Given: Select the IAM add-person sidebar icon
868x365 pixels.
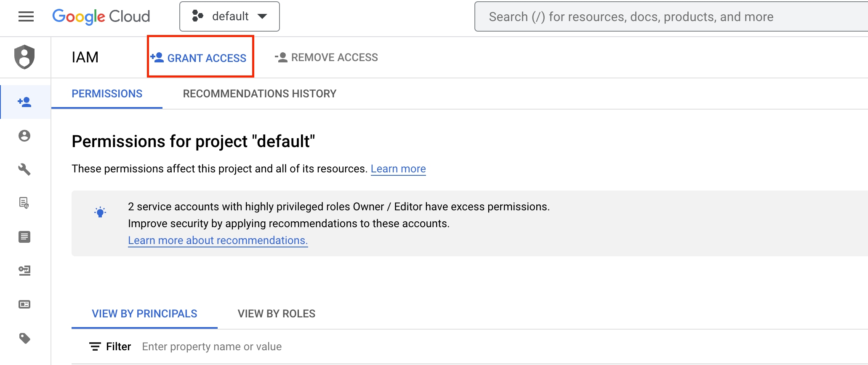Looking at the screenshot, I should [x=24, y=102].
